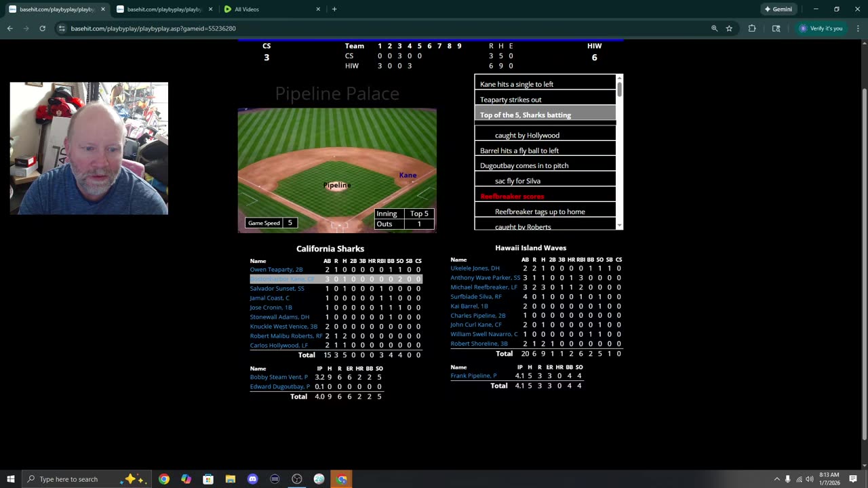Screen dimensions: 868x488
Task: Select 'Kane hits a single to left' entry
Action: 545,84
